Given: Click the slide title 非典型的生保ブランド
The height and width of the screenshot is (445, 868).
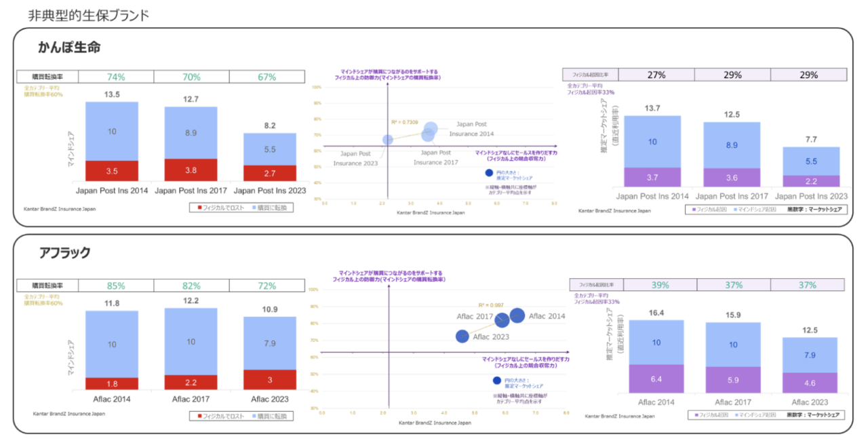Looking at the screenshot, I should pos(89,15).
